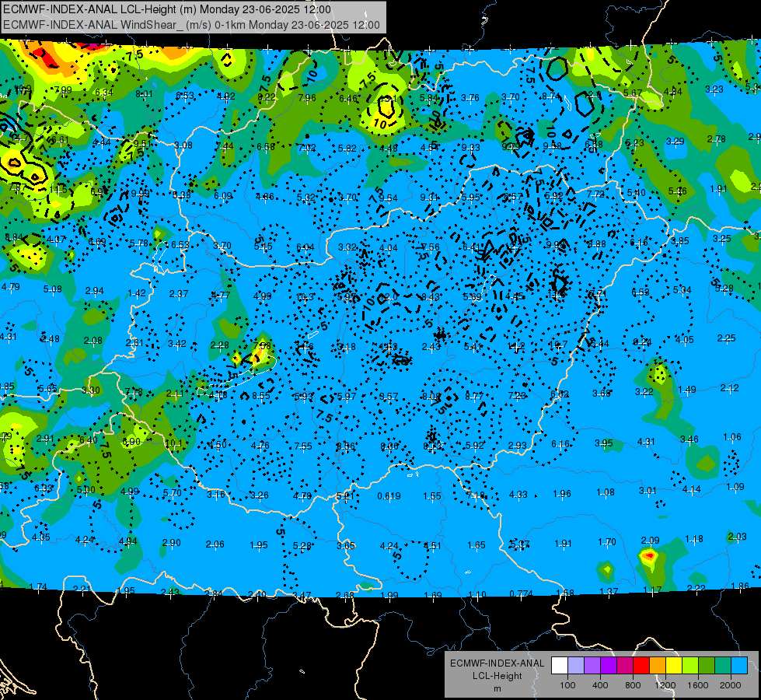The height and width of the screenshot is (700, 761).
Task: Click the vivid violet swatch right of 400
Action: pos(609,665)
